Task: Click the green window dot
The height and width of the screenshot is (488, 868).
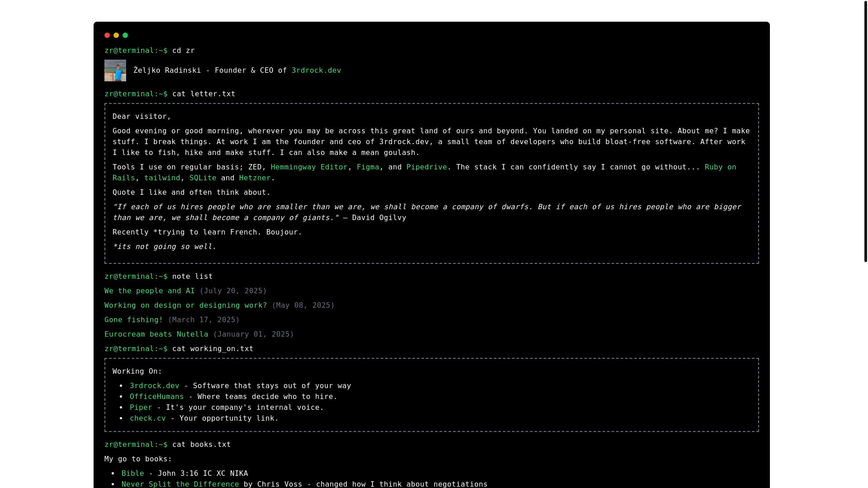Action: (x=125, y=35)
